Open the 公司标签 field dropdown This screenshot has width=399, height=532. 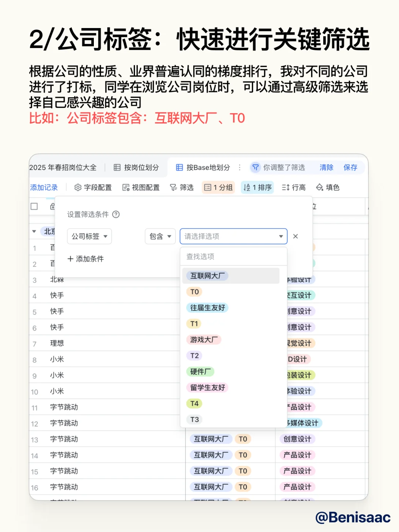coord(89,236)
